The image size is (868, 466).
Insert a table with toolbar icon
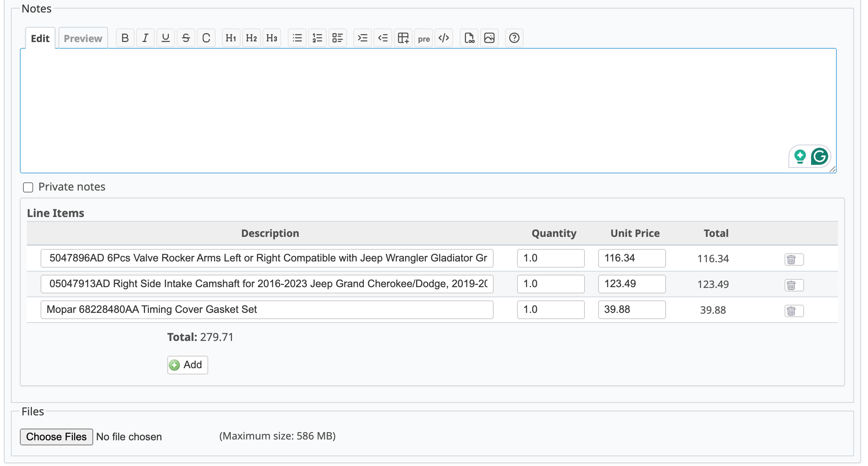click(403, 38)
